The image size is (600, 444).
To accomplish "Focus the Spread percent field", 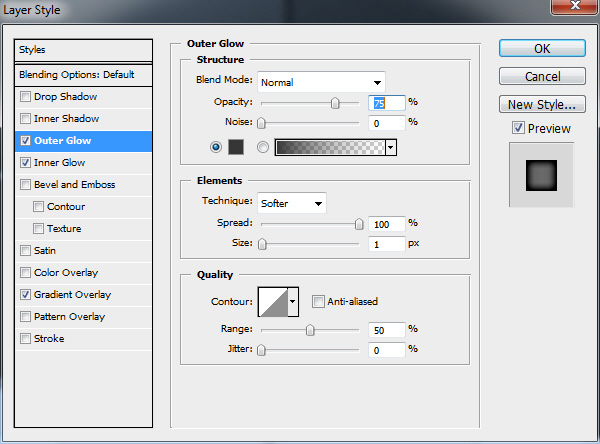I will (x=386, y=224).
